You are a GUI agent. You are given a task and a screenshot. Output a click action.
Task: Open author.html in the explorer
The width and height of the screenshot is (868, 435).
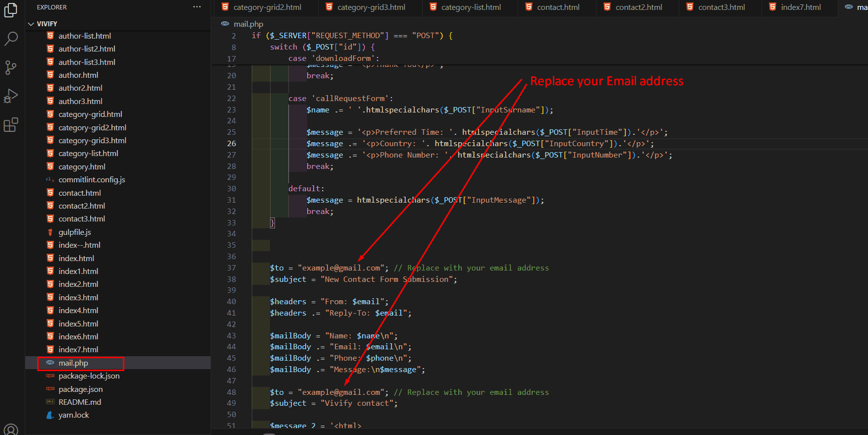point(78,75)
